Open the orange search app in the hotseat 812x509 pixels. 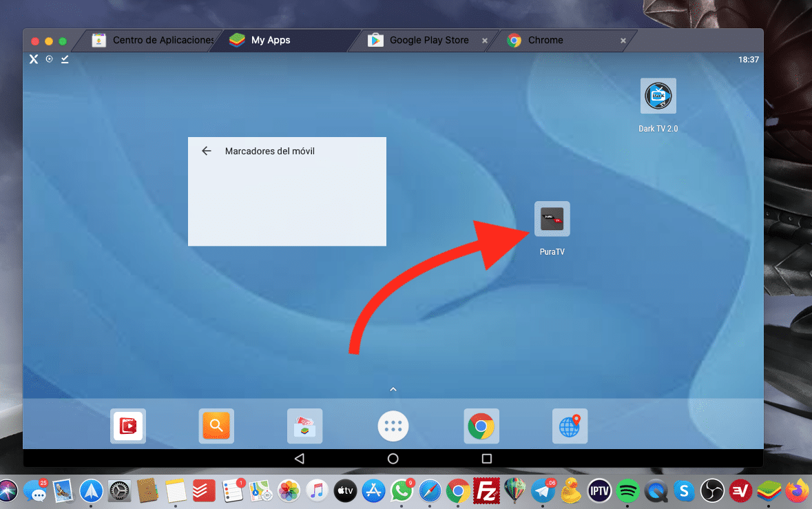[x=216, y=426]
